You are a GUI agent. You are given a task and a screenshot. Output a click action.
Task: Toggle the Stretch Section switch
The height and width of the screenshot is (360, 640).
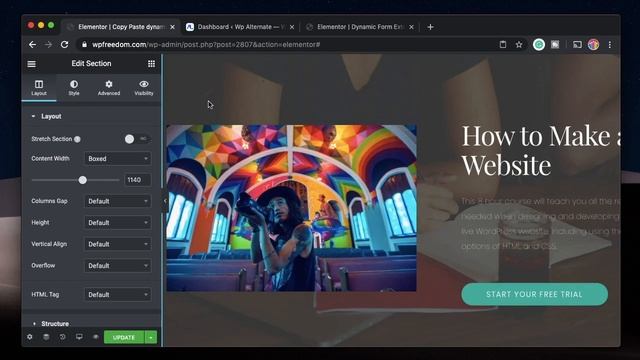(x=138, y=139)
